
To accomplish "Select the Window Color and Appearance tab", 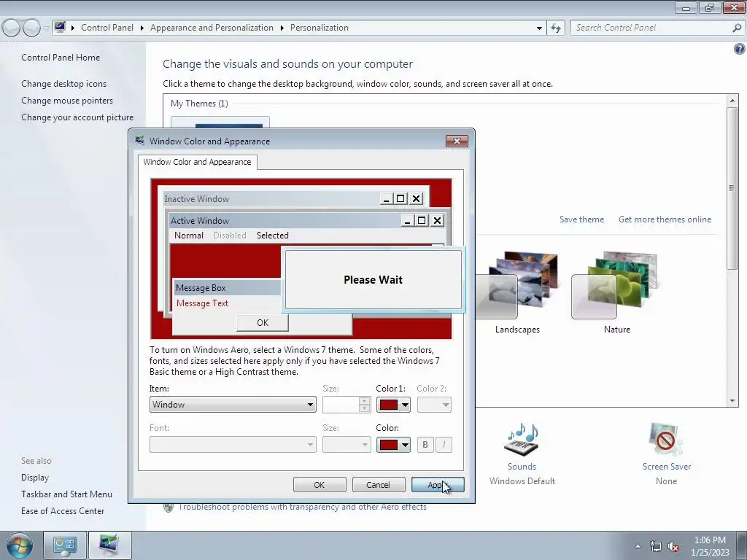I will coord(197,162).
